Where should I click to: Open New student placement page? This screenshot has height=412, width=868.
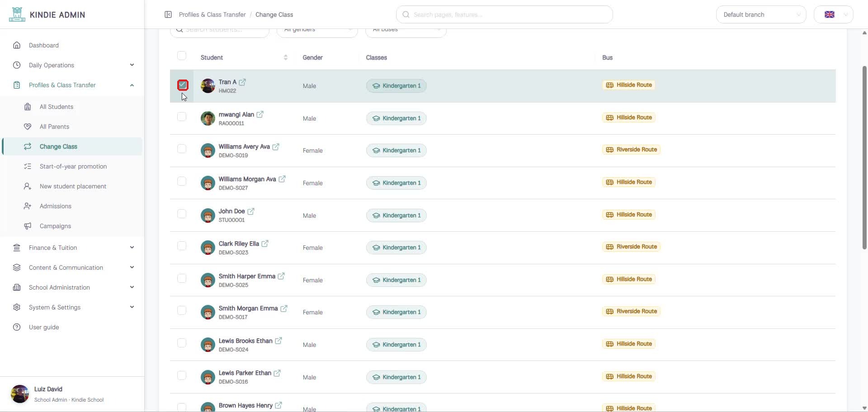72,186
